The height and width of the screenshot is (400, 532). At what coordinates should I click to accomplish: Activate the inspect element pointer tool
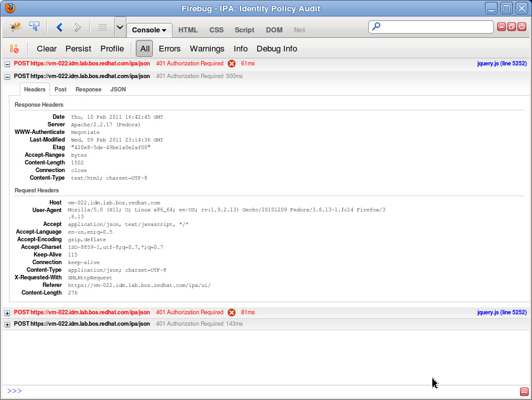click(x=34, y=27)
